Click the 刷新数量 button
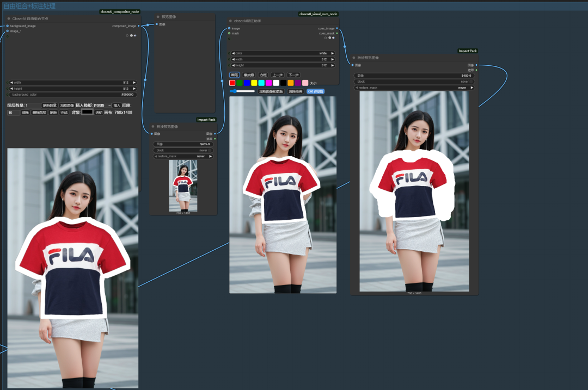The width and height of the screenshot is (588, 390). pyautogui.click(x=50, y=106)
